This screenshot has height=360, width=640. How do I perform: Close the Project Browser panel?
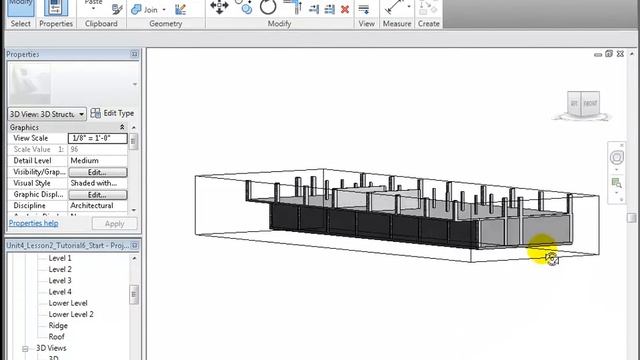134,245
